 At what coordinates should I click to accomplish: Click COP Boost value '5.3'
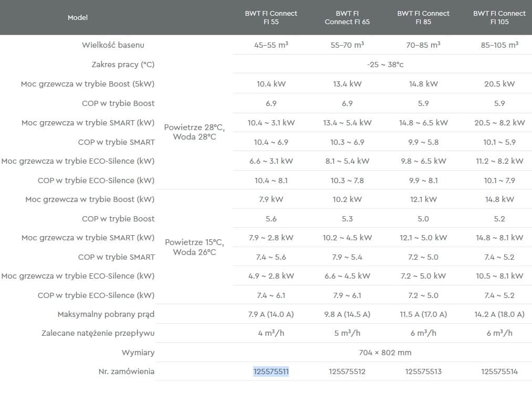pos(347,219)
